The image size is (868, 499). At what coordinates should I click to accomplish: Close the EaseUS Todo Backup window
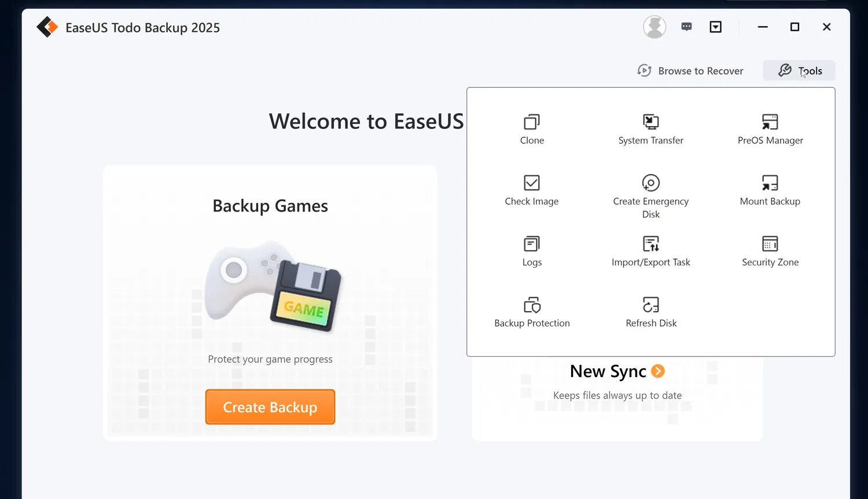pos(826,27)
